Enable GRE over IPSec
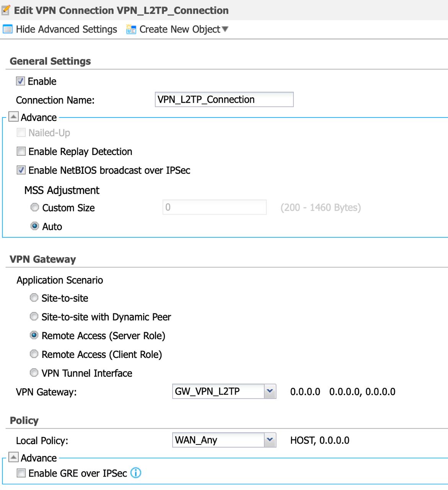 pos(21,474)
